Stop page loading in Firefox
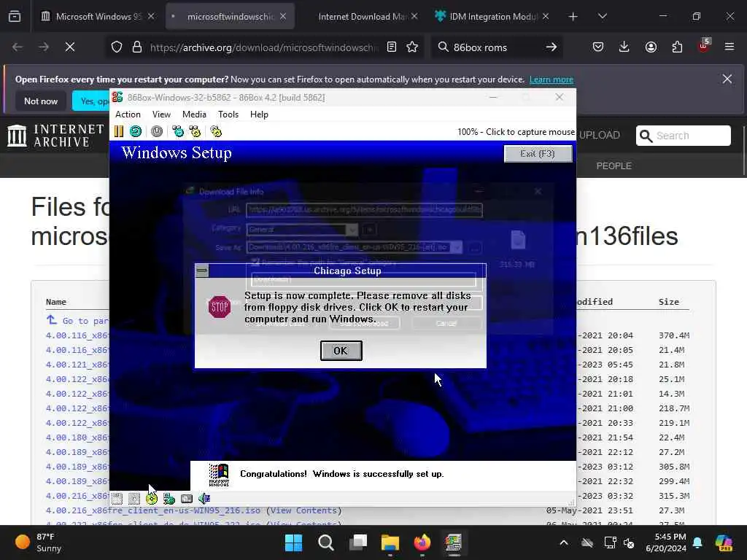 [x=70, y=47]
